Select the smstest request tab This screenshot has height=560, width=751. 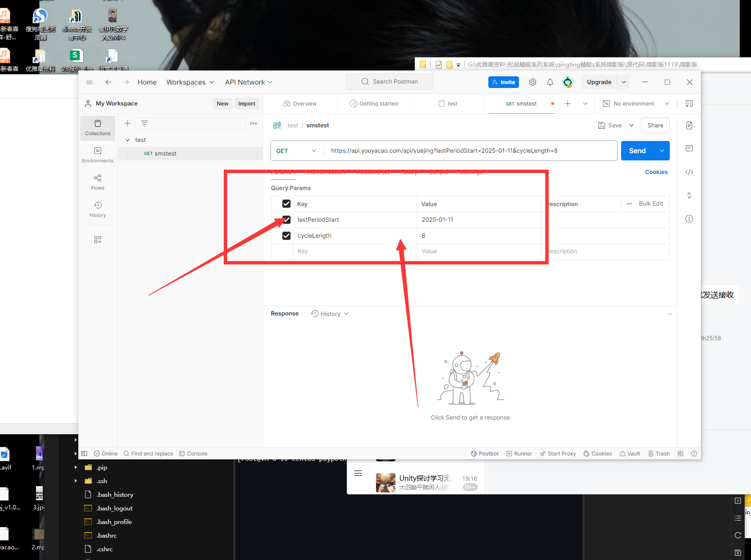coord(521,104)
